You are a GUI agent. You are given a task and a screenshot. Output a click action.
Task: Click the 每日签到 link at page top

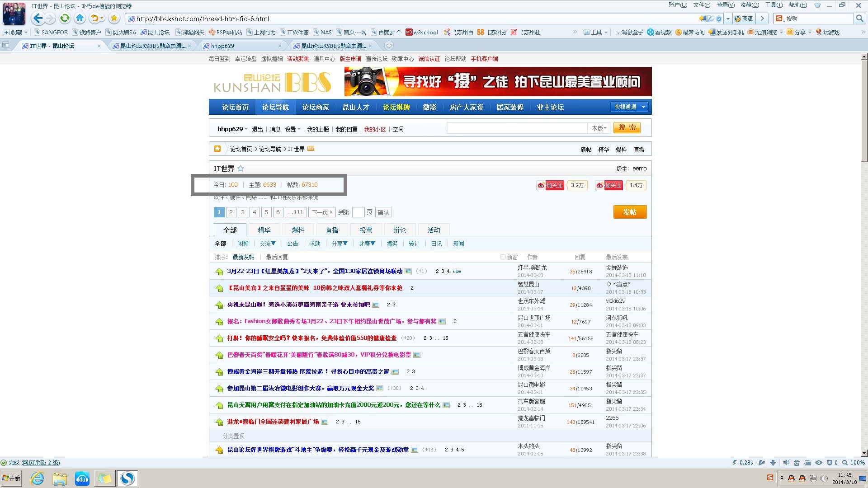219,59
